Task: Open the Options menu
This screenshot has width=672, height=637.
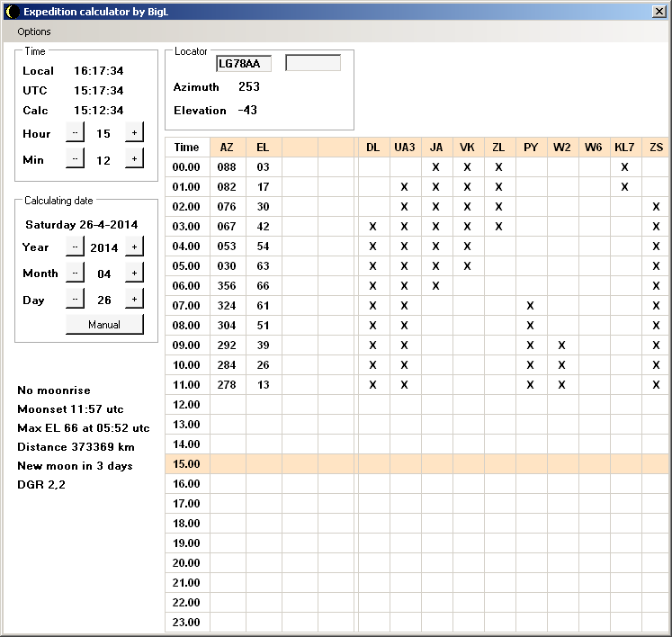Action: (x=34, y=31)
